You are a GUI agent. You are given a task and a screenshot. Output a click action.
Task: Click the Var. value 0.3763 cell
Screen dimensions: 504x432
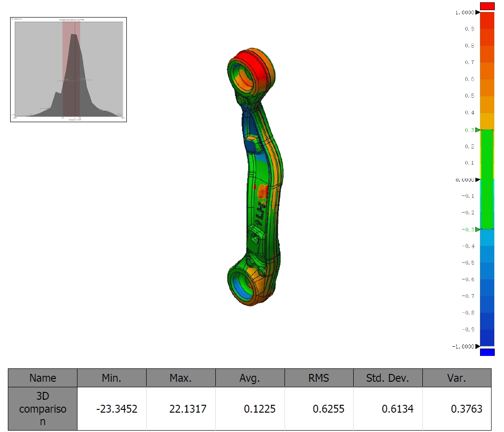point(457,409)
